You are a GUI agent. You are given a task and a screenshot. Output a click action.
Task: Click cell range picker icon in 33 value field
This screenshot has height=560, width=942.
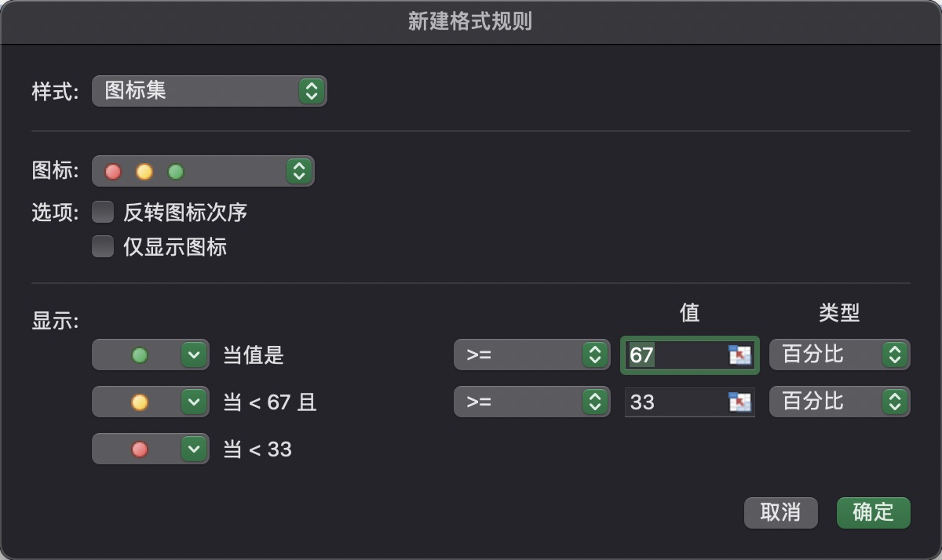(739, 402)
